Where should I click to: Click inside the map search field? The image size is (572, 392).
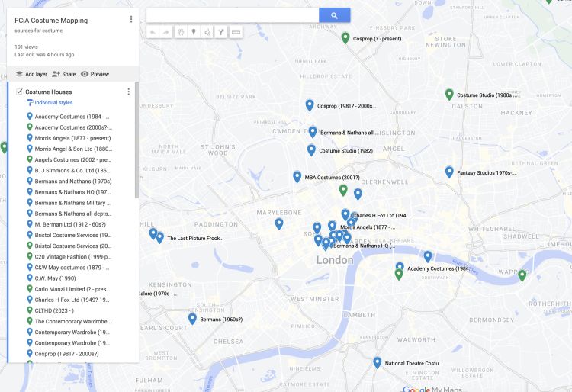coord(233,15)
